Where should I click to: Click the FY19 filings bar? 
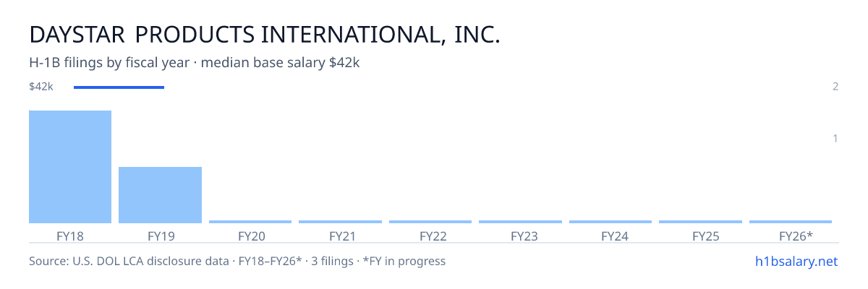tap(160, 195)
